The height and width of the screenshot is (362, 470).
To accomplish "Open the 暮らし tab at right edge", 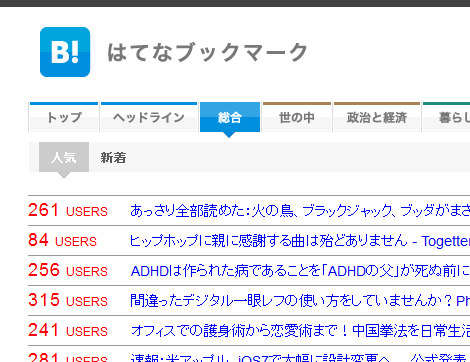I will point(446,117).
